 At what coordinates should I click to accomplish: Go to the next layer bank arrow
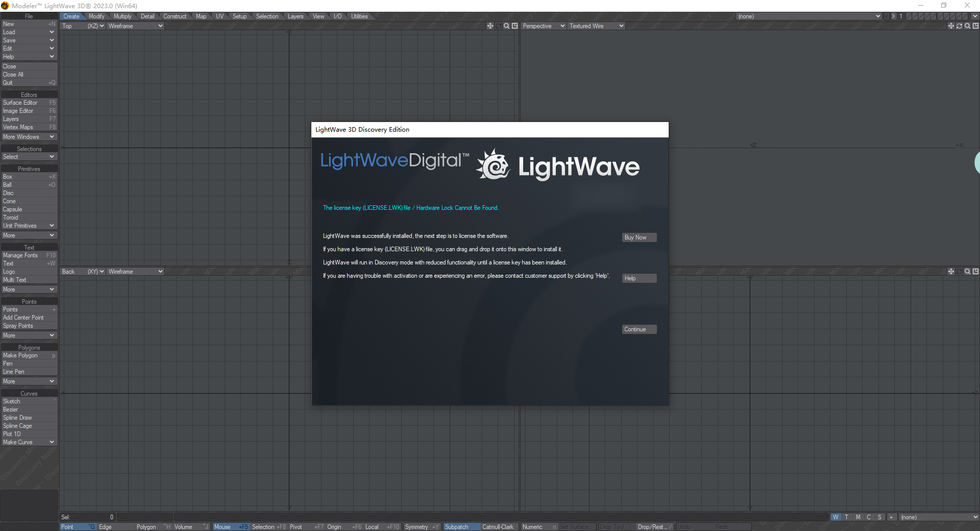click(893, 16)
